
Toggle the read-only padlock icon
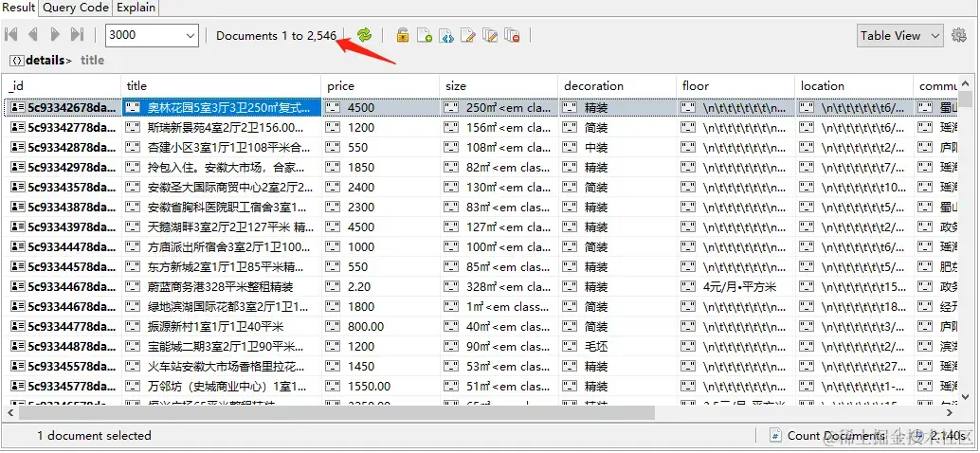[x=403, y=35]
